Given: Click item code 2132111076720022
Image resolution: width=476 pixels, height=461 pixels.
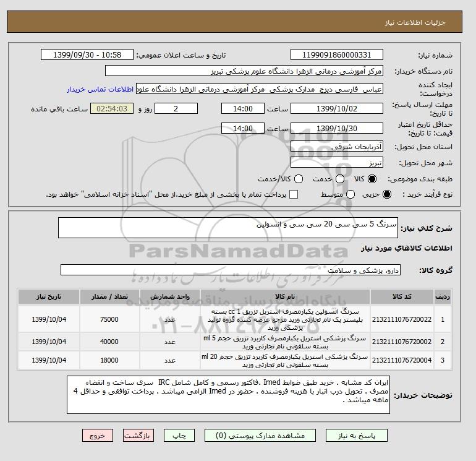Looking at the screenshot, I should point(402,319).
